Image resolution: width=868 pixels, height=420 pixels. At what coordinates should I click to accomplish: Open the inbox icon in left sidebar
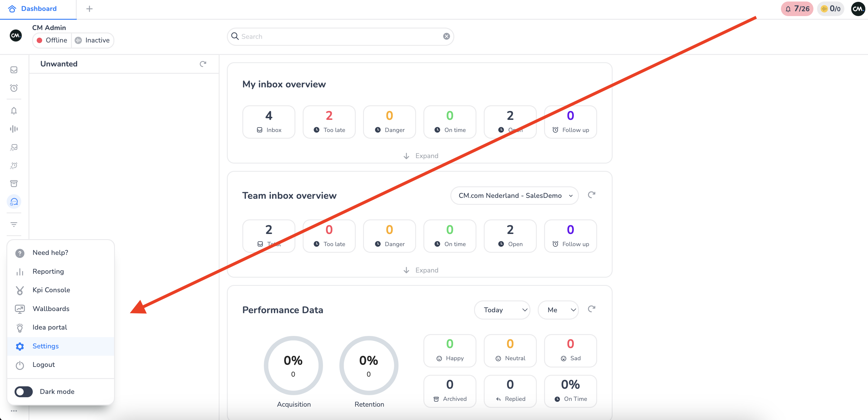14,70
